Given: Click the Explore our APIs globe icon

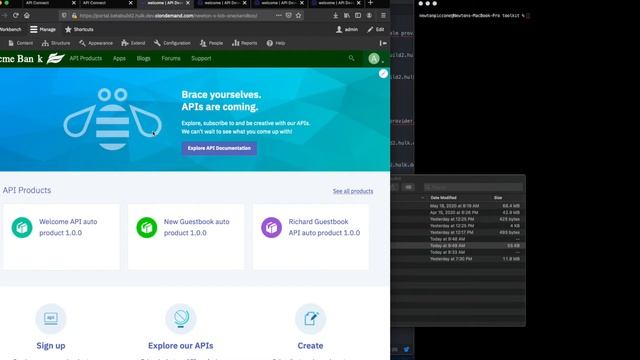Looking at the screenshot, I should pos(181,318).
